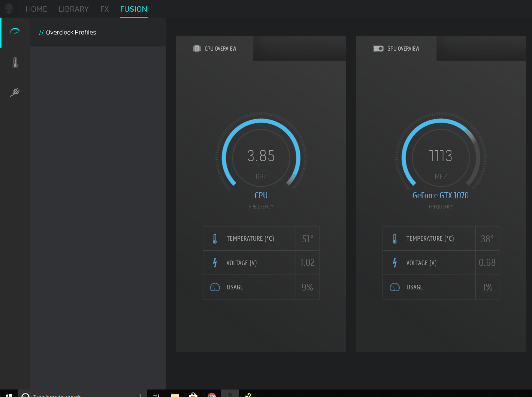Click the GPU card icon on GPU Overview

pyautogui.click(x=378, y=48)
